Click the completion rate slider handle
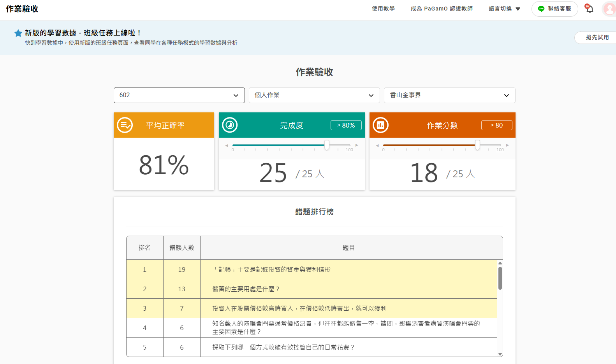This screenshot has width=616, height=364. (327, 145)
